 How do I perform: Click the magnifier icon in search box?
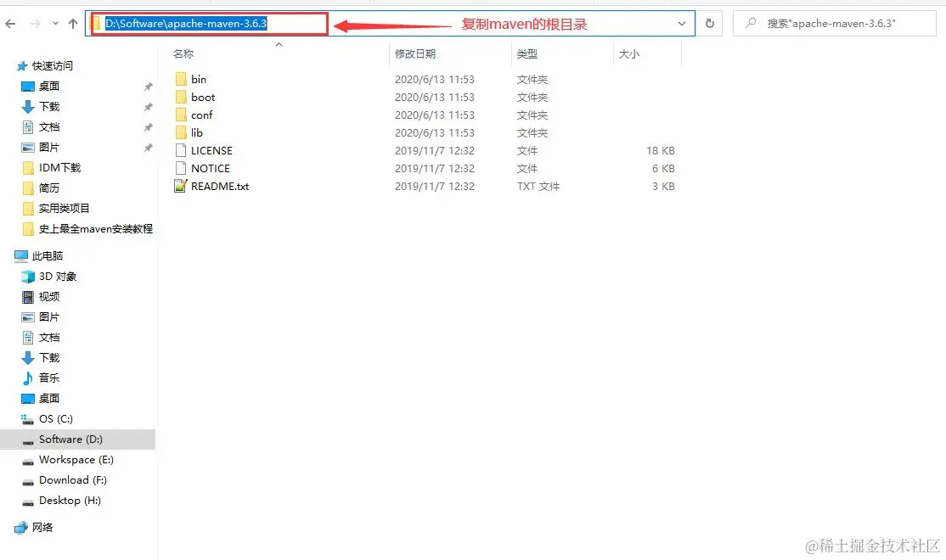(751, 23)
